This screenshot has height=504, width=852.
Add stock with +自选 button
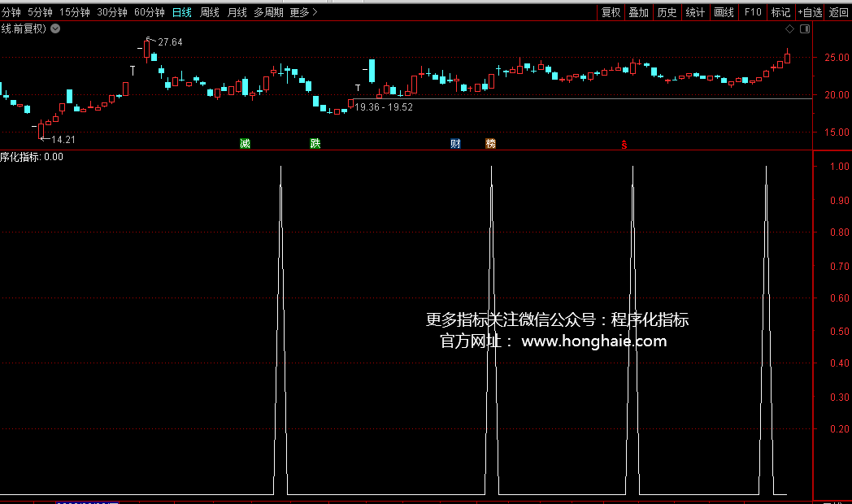pos(810,12)
